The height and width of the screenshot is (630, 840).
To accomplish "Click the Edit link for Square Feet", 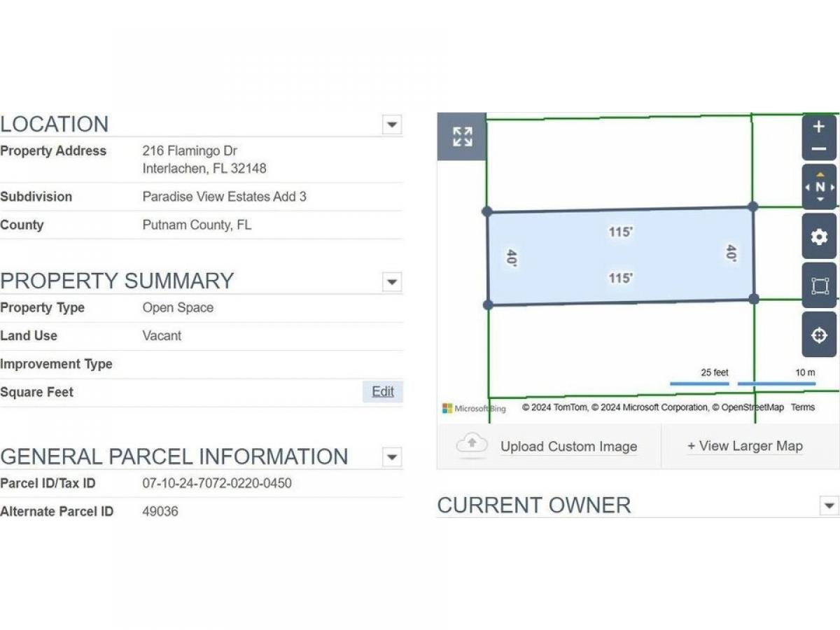I will pos(383,392).
